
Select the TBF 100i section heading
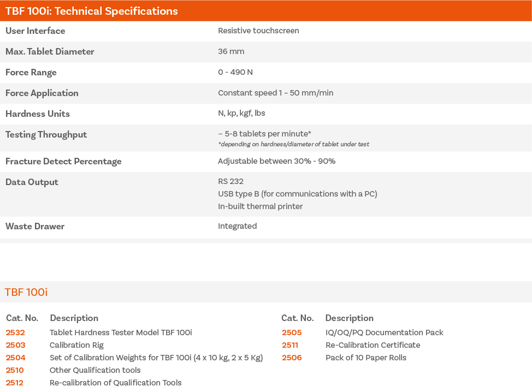(26, 292)
